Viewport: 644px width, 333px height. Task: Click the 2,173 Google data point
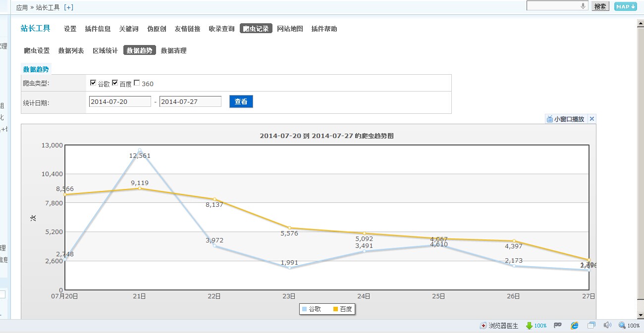coord(514,266)
